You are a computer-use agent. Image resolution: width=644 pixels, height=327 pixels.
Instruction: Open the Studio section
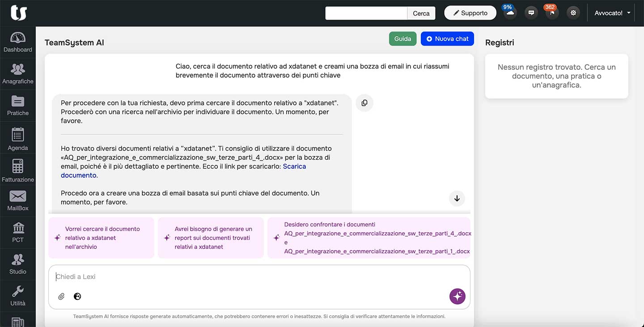click(x=18, y=264)
